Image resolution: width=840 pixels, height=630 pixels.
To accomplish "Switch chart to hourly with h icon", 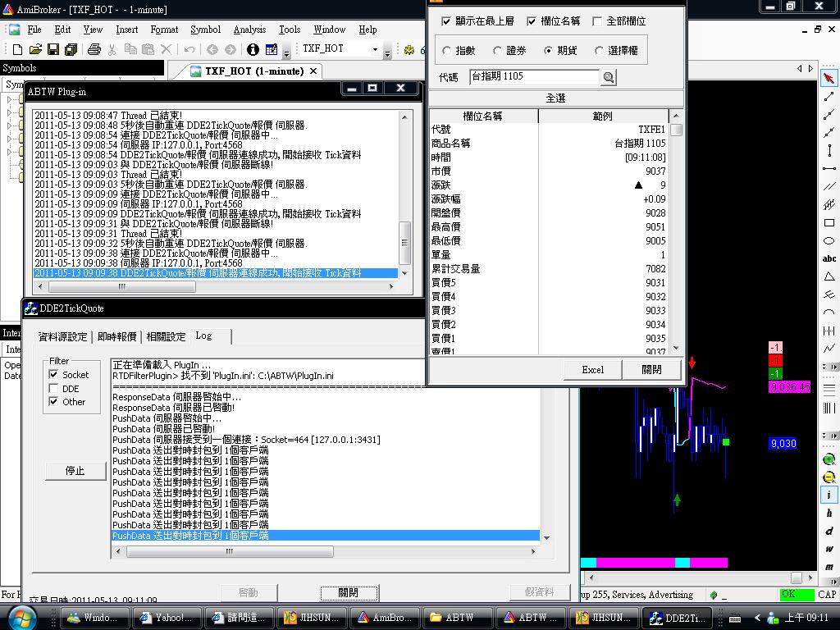I will tap(829, 514).
